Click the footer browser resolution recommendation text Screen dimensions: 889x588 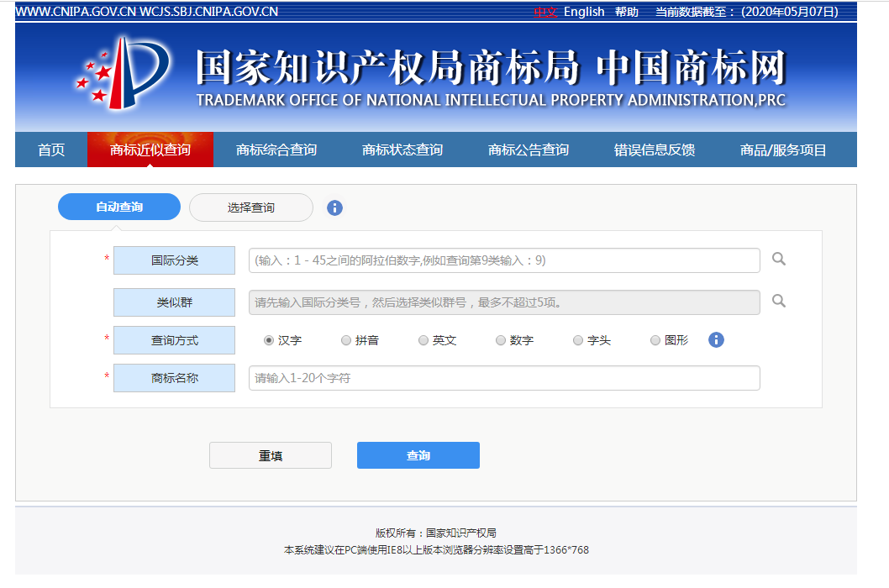pos(436,550)
